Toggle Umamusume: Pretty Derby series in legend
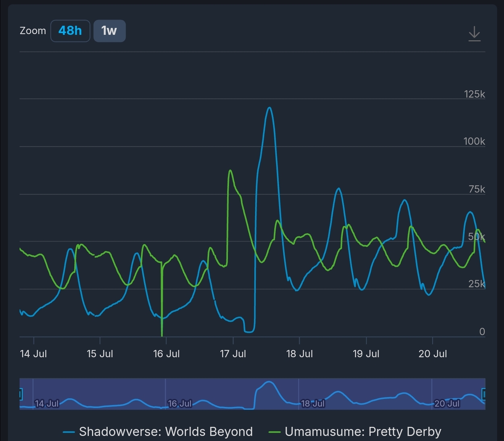 (x=355, y=432)
